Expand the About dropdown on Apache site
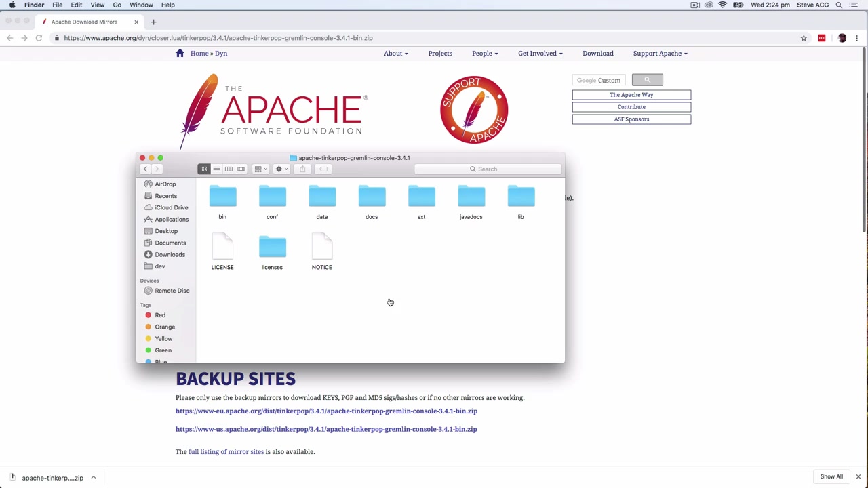This screenshot has width=868, height=488. (x=395, y=53)
